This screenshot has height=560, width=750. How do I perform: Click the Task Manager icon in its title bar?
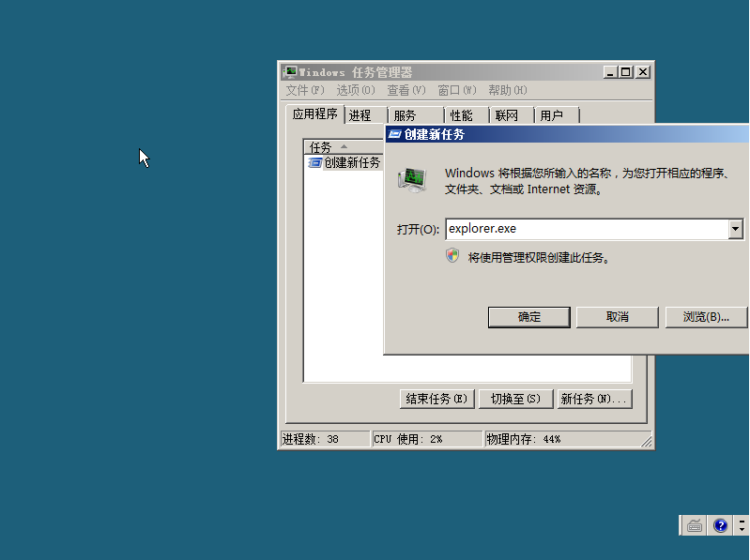pos(291,72)
